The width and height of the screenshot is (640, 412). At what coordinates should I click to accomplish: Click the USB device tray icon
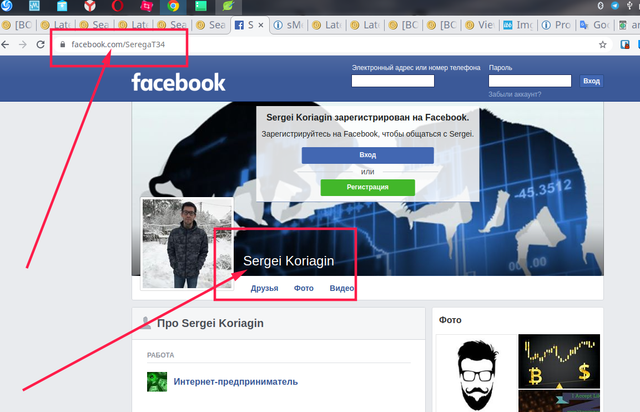(630, 5)
